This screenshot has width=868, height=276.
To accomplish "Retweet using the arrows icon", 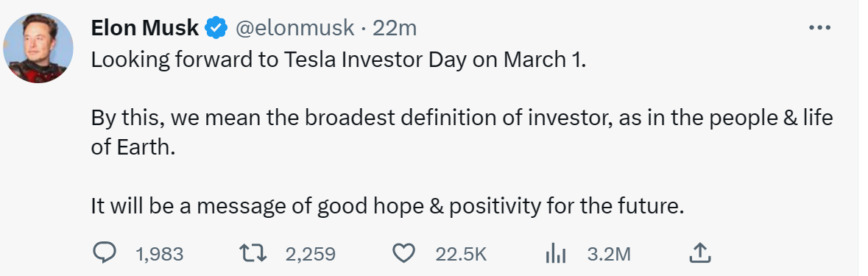I will click(253, 253).
